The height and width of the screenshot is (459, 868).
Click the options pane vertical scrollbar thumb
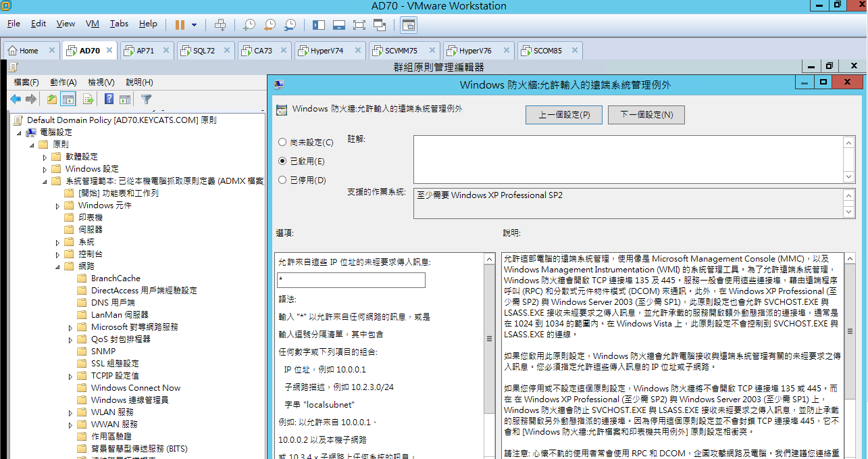coord(490,339)
